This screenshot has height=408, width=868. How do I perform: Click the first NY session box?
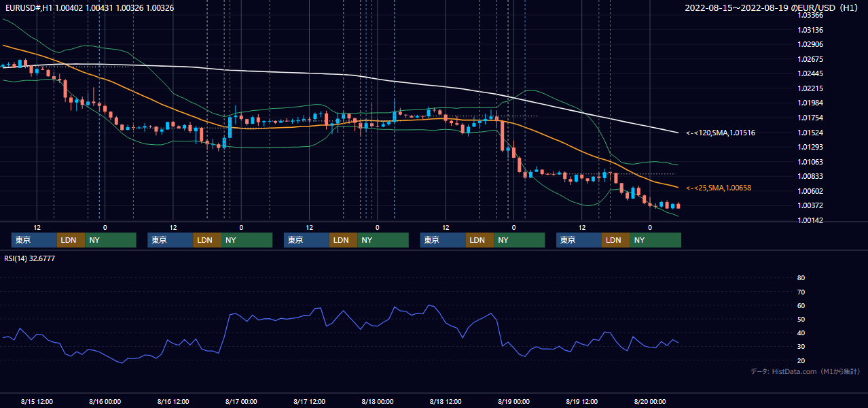pos(111,240)
